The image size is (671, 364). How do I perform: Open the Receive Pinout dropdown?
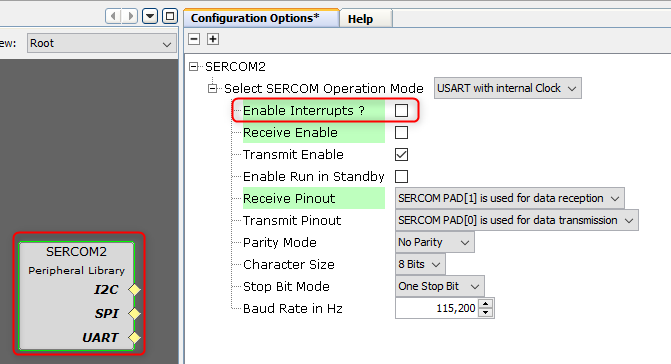tap(509, 198)
